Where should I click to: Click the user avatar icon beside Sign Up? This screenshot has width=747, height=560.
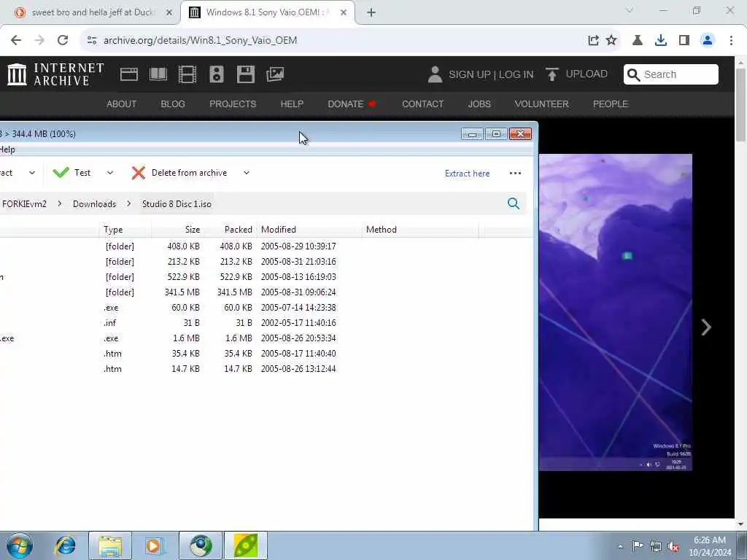point(435,74)
